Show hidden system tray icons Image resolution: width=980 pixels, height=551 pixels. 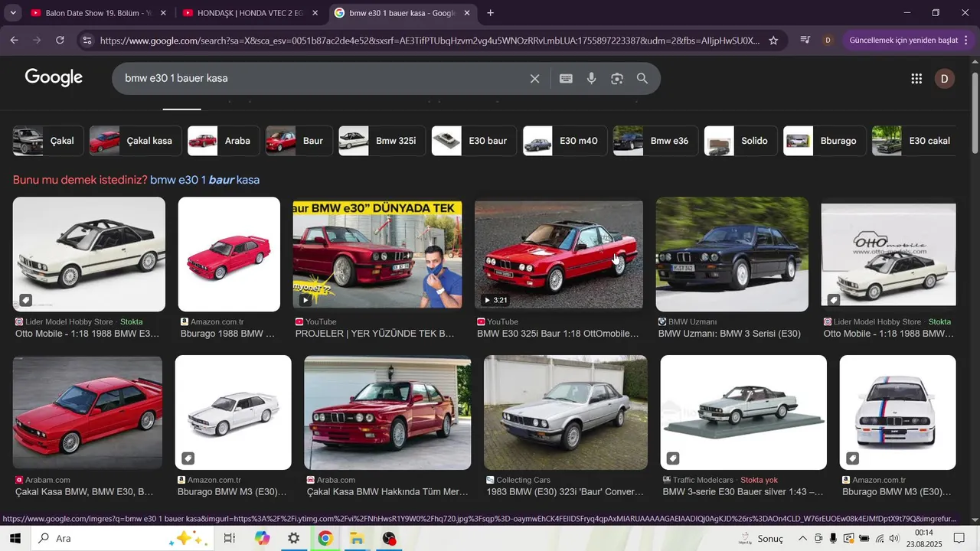[802, 538]
